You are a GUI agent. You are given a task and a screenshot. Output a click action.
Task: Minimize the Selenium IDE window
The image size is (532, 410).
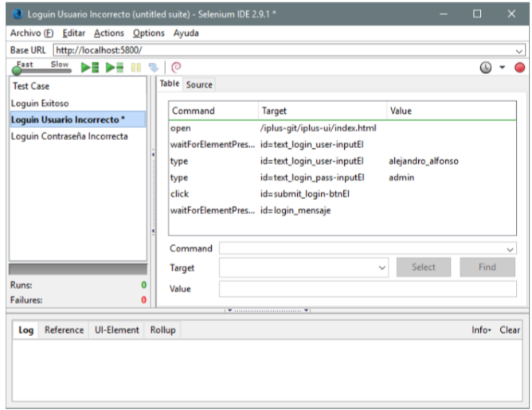coord(443,14)
